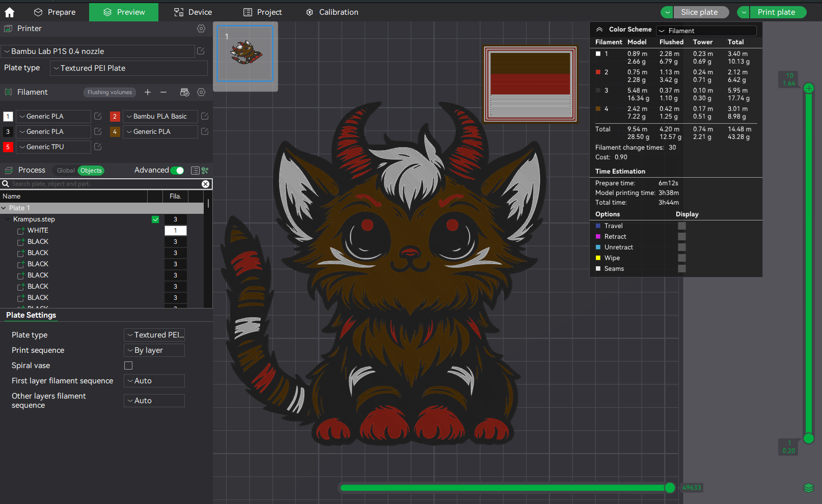
Task: Open filament 2 Bambu PLA Basic dropdown
Action: tap(160, 117)
